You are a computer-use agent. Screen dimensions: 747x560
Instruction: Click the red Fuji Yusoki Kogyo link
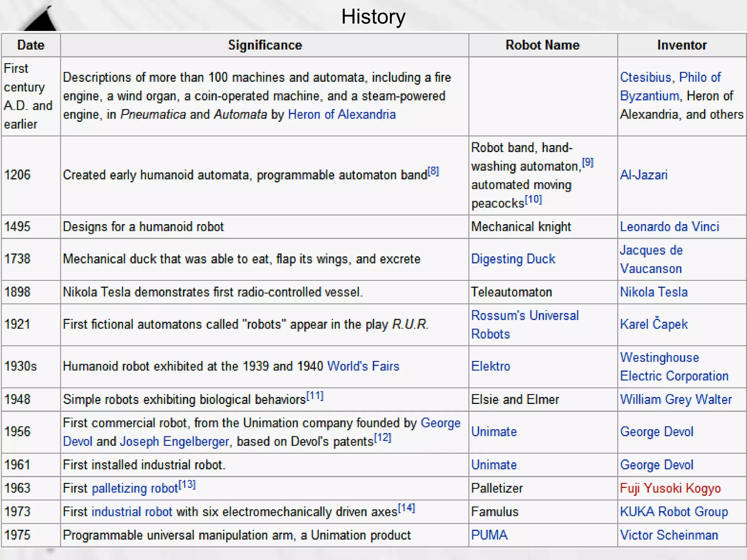670,488
